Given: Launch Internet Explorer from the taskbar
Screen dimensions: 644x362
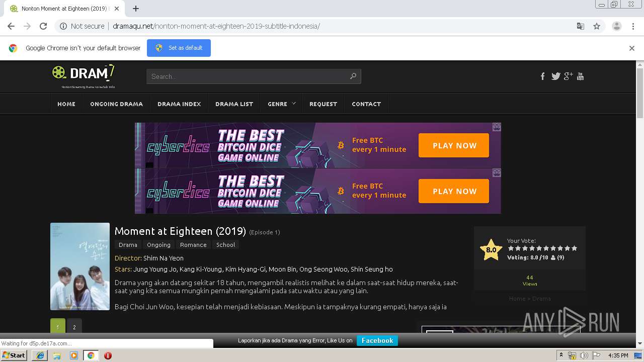Looking at the screenshot, I should tap(40, 355).
